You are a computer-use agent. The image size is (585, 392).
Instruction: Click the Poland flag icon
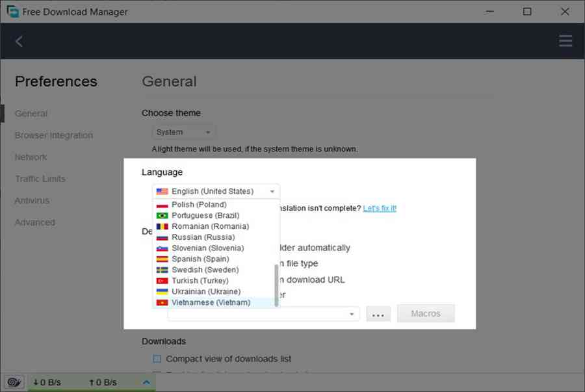[162, 205]
